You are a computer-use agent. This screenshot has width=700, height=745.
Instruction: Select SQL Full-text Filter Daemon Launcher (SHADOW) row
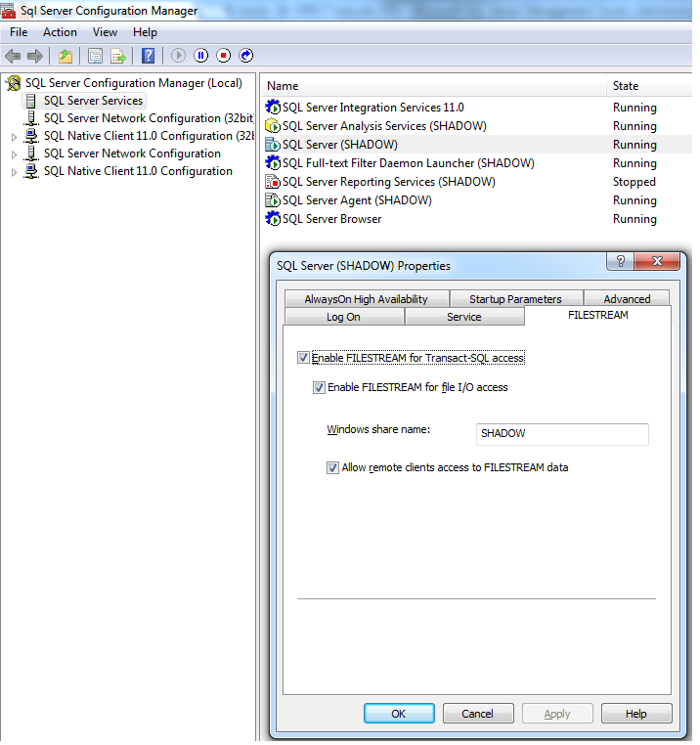[477, 163]
